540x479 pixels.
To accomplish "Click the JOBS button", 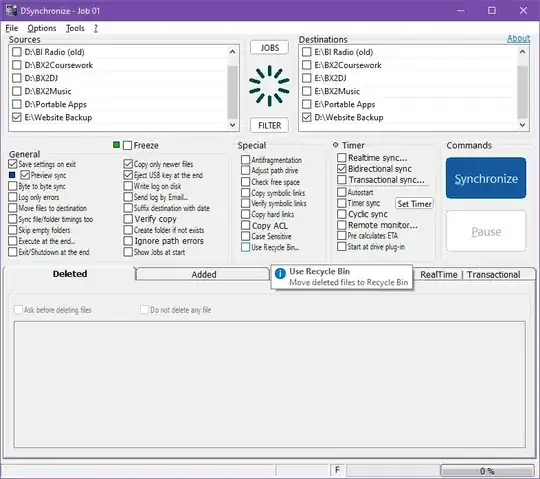I will 269,48.
